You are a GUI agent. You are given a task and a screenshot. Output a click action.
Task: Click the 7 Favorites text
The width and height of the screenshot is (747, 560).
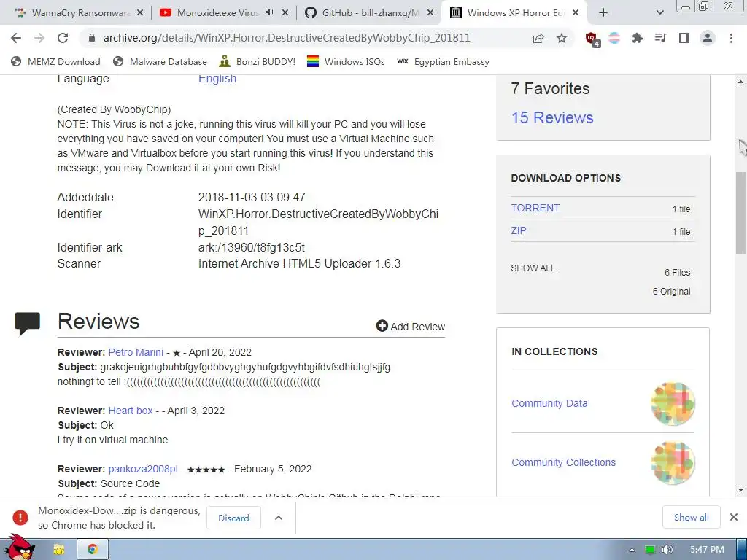click(x=550, y=88)
